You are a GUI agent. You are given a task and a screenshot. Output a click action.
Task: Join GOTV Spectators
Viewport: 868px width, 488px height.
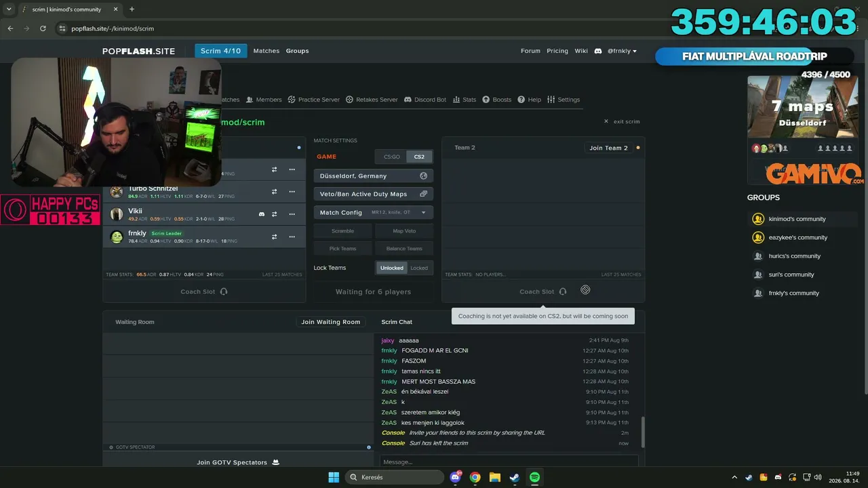[238, 462]
